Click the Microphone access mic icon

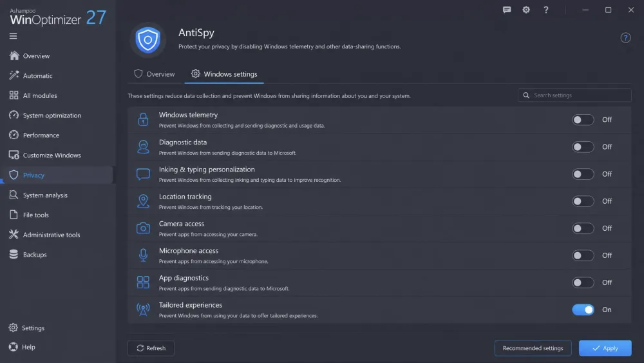pyautogui.click(x=143, y=255)
